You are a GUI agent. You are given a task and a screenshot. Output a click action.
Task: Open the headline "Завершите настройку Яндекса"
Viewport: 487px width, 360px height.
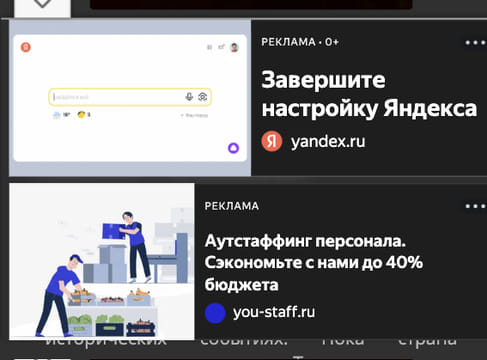click(369, 94)
